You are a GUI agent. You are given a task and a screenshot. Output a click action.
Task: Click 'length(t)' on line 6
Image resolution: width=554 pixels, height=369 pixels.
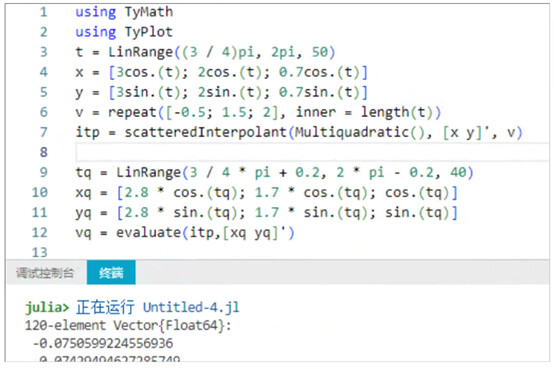(x=397, y=112)
